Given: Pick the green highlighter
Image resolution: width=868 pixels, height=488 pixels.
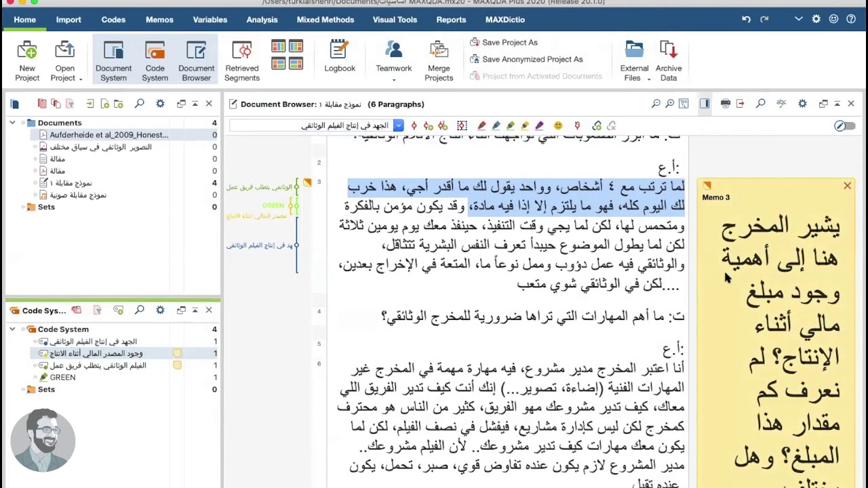Looking at the screenshot, I should pos(510,125).
